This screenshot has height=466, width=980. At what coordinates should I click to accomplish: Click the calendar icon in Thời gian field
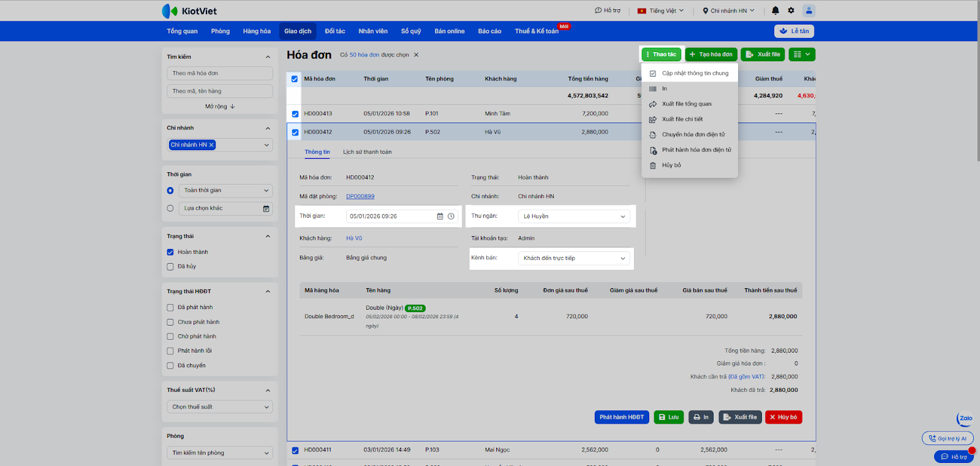coord(440,216)
